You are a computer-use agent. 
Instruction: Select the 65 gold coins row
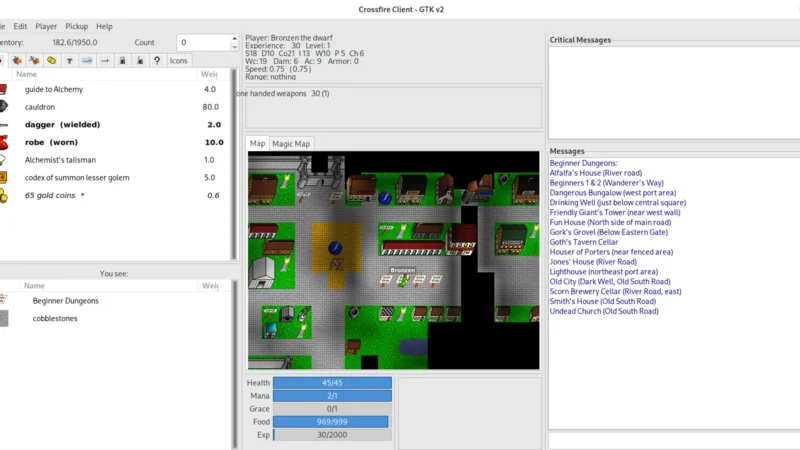point(115,195)
